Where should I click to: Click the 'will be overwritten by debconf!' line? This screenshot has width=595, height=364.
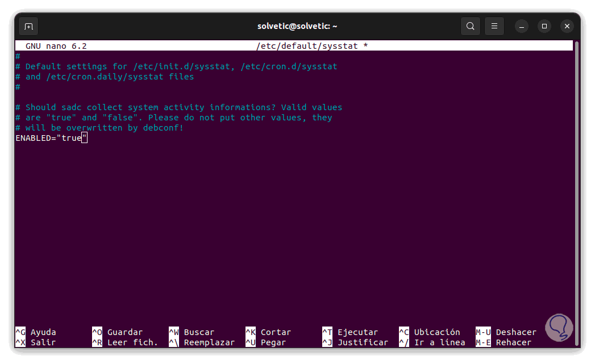(99, 128)
